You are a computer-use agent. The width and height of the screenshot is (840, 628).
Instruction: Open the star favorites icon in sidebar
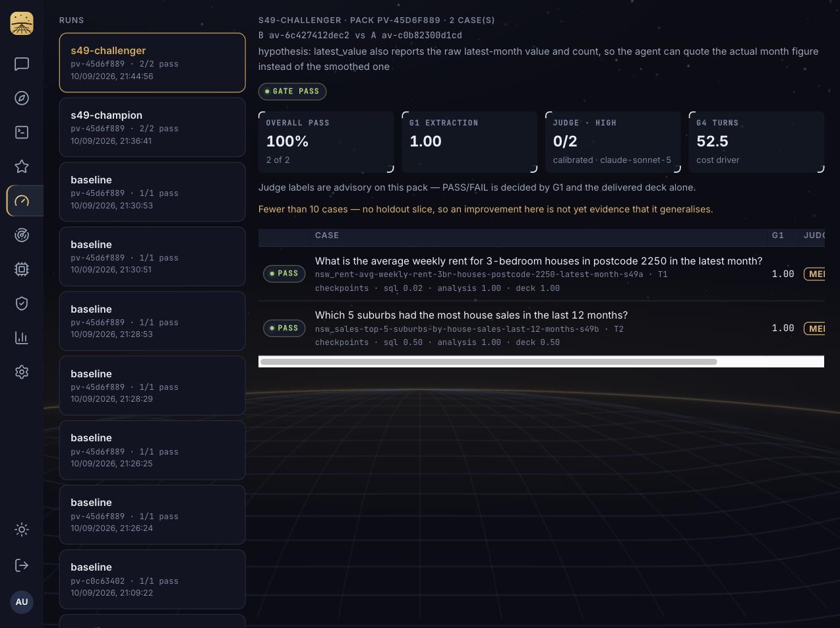tap(22, 167)
